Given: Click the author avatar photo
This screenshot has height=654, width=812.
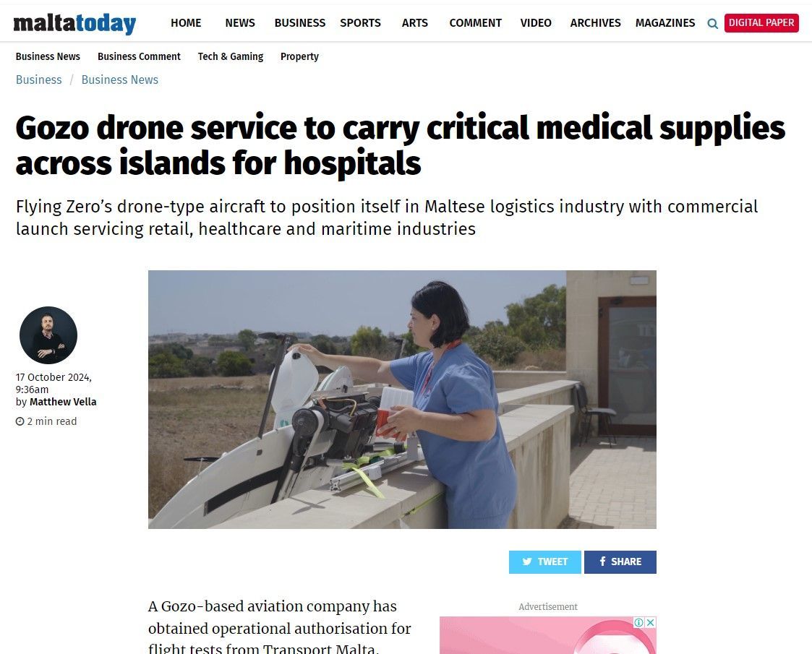Looking at the screenshot, I should (48, 335).
